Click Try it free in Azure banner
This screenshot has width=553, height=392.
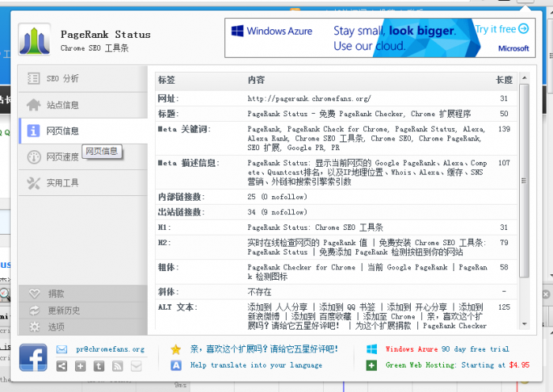coord(502,29)
